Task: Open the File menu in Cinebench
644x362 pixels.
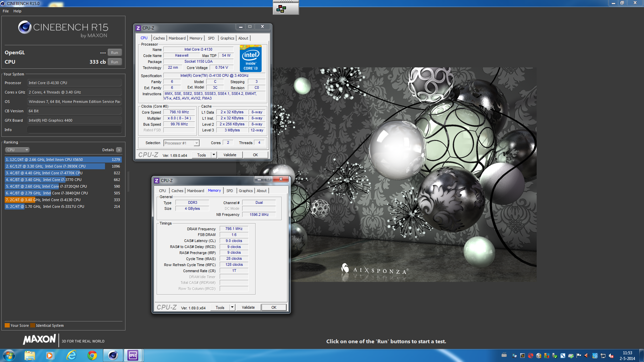Action: pyautogui.click(x=6, y=11)
